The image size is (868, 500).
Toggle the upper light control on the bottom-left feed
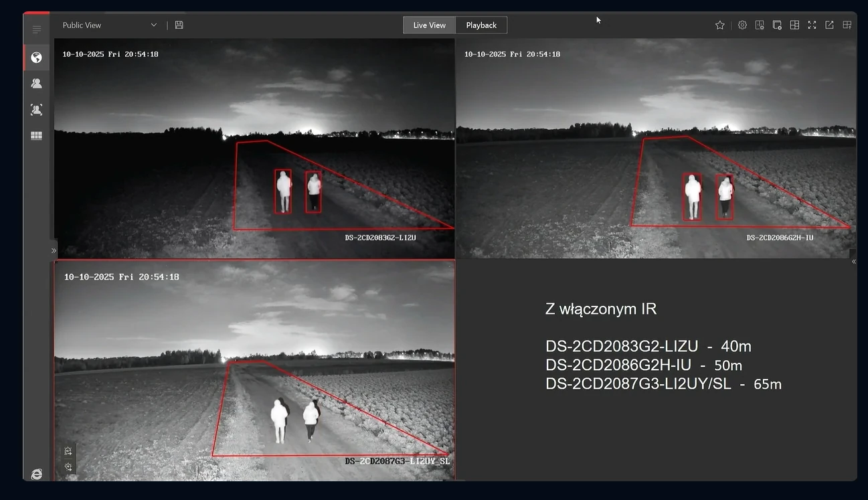68,451
